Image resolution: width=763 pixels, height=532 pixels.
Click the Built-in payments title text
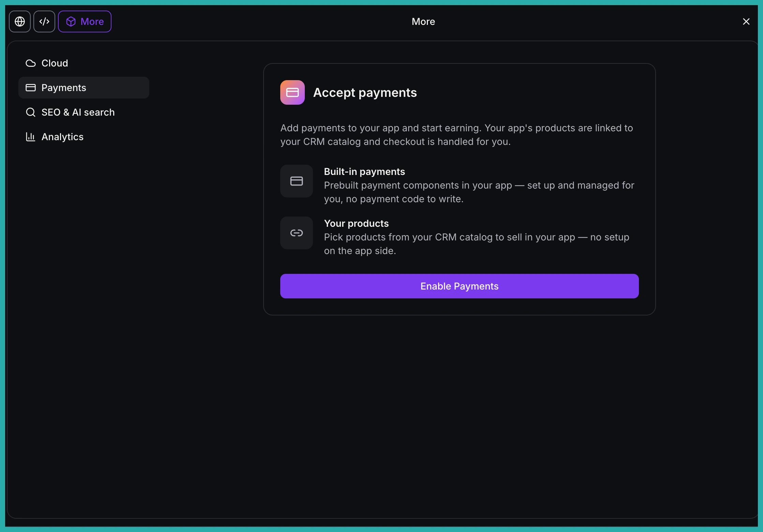click(x=364, y=172)
